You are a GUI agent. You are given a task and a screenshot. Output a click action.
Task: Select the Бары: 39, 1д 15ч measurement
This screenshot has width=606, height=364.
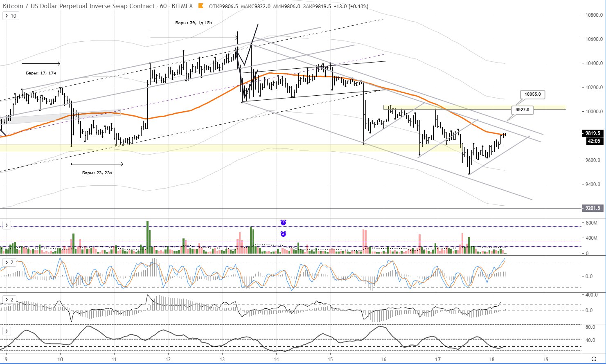(194, 23)
